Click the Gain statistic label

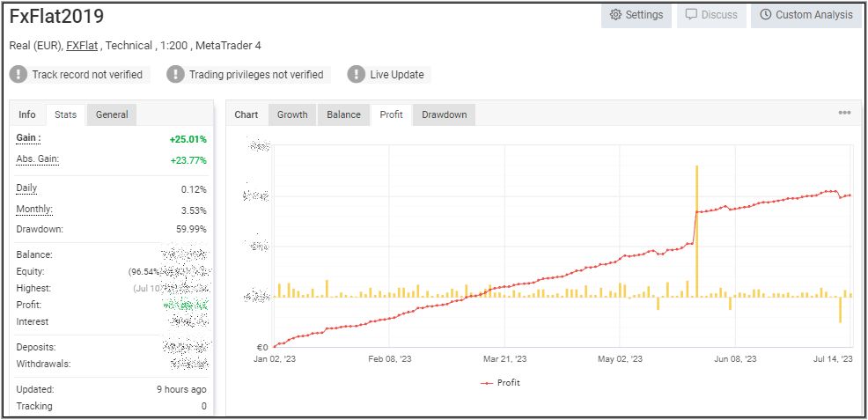(x=29, y=138)
